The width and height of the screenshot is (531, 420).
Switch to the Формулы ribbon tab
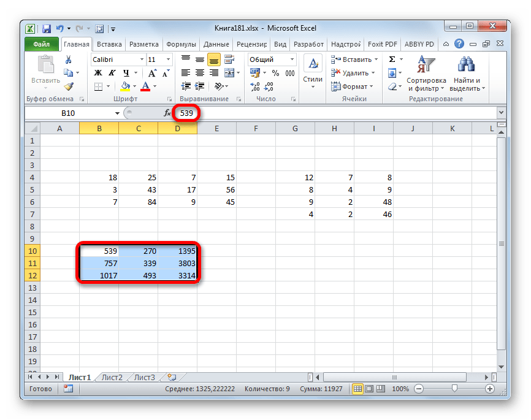181,44
